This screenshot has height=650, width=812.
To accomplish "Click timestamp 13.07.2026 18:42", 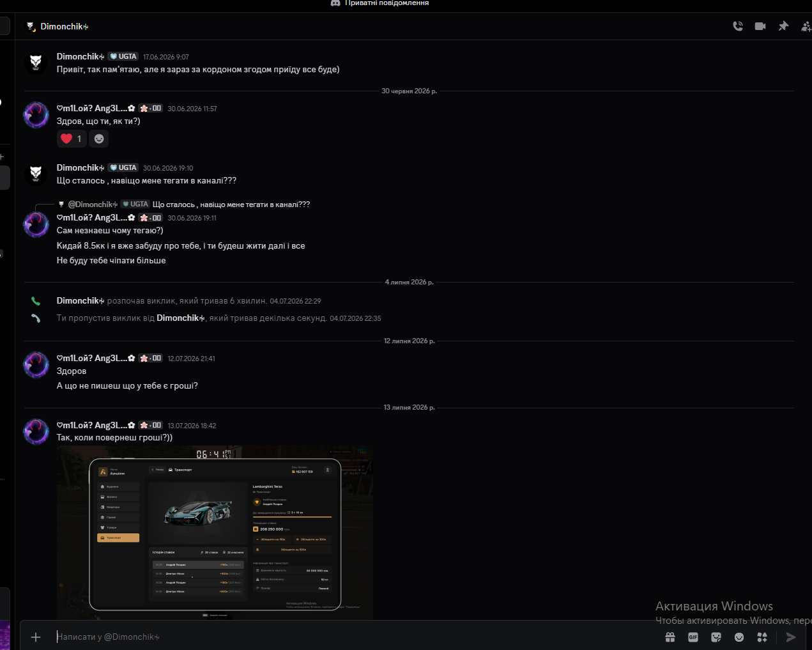I will (192, 426).
